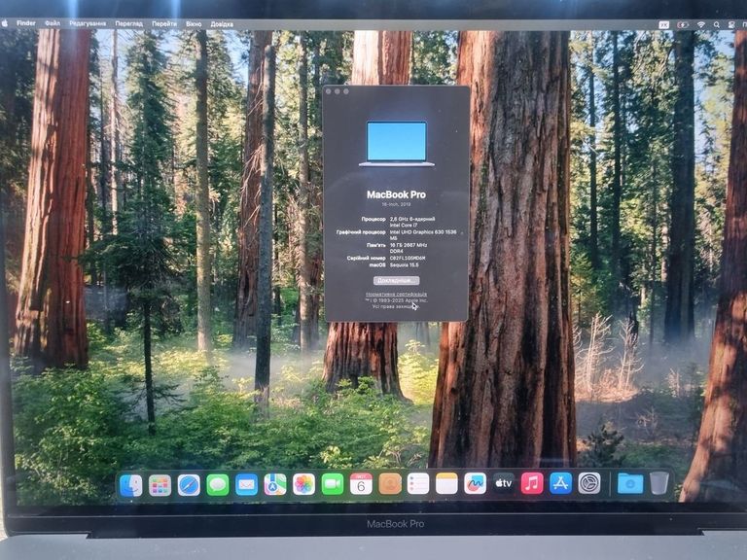Open Photos app in Dock

tap(303, 485)
